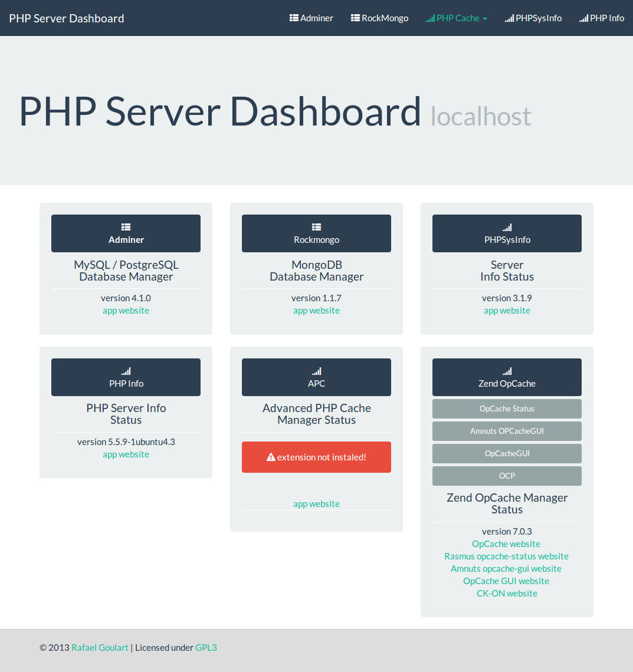The image size is (633, 672).
Task: Launch Rockmongo via its card button
Action: [x=316, y=233]
